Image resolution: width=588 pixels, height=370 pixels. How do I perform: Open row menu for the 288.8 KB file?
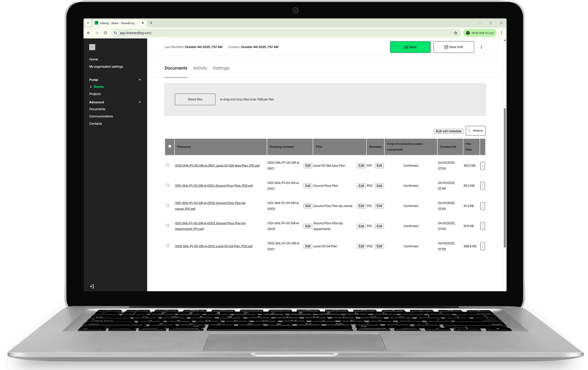pyautogui.click(x=482, y=246)
